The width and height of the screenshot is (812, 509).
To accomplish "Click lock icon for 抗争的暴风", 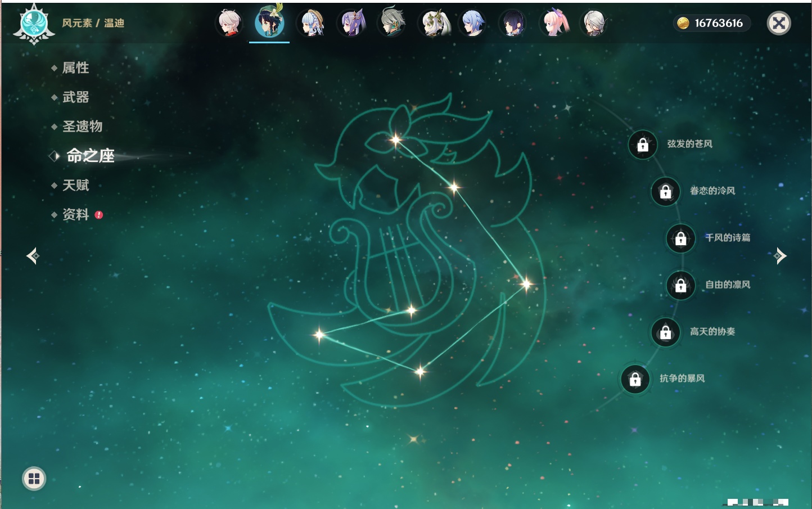I will pyautogui.click(x=635, y=380).
